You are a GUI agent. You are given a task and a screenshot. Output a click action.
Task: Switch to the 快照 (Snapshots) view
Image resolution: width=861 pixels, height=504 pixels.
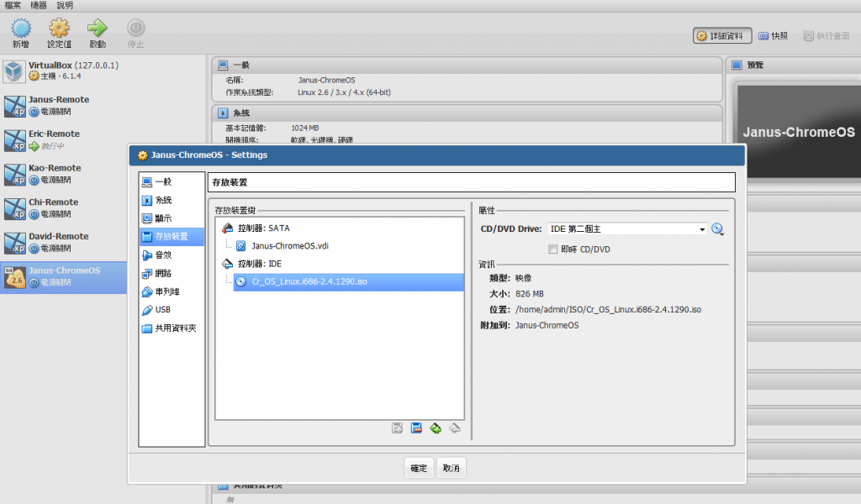[x=774, y=35]
